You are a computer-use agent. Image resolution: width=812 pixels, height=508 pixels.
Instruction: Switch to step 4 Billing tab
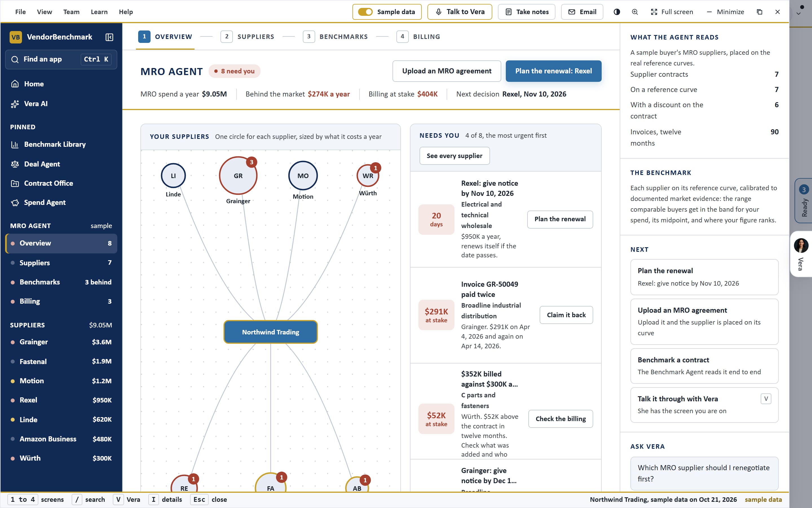pyautogui.click(x=418, y=37)
